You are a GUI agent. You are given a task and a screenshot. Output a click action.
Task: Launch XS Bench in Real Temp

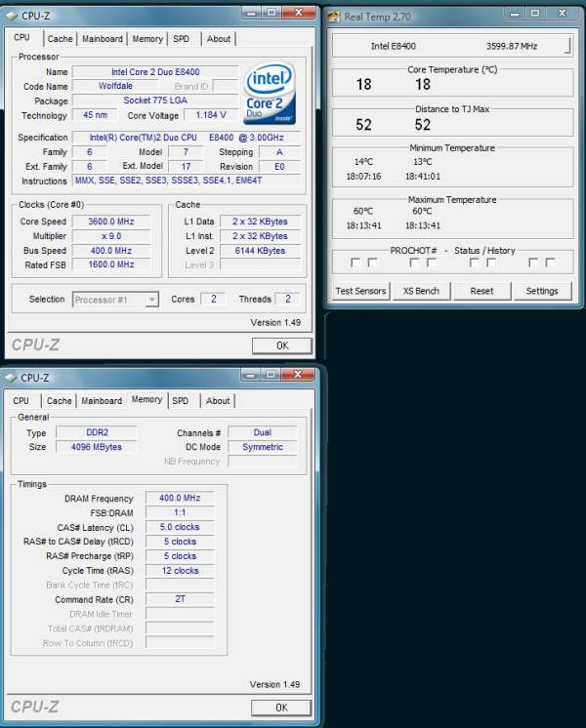tap(421, 291)
